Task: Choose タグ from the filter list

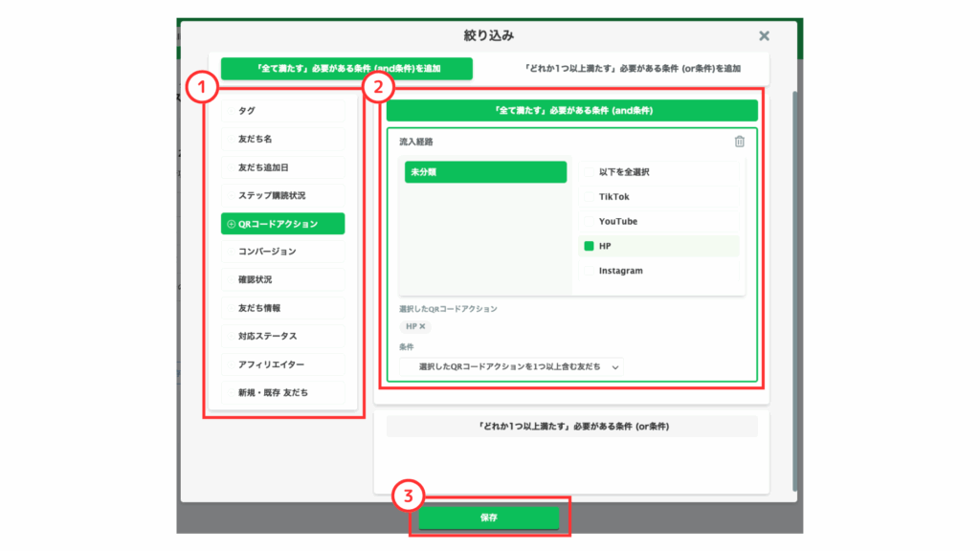Action: (282, 111)
